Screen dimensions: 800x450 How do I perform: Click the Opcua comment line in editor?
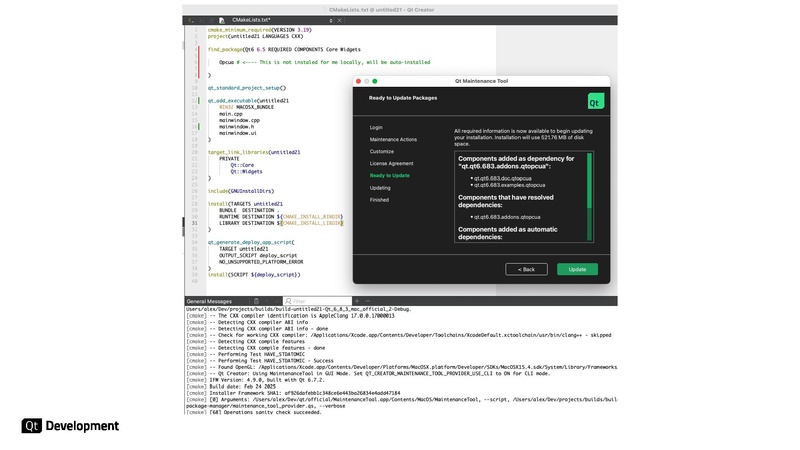pos(324,62)
